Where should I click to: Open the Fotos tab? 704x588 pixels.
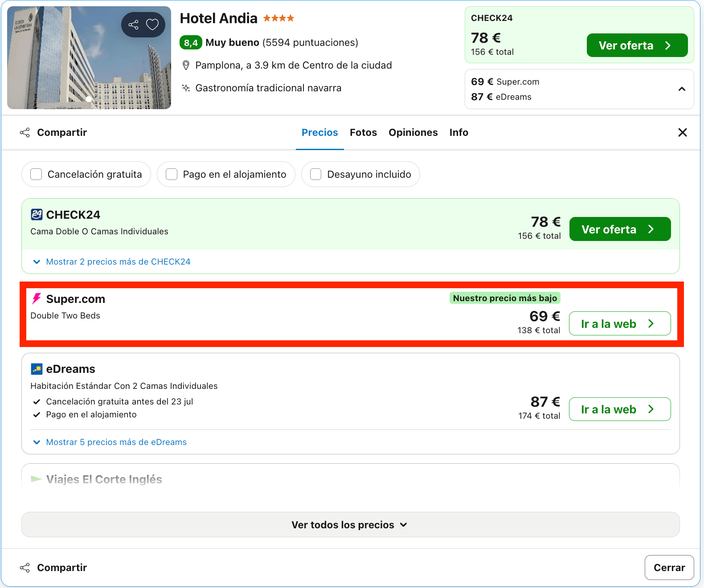(x=363, y=132)
